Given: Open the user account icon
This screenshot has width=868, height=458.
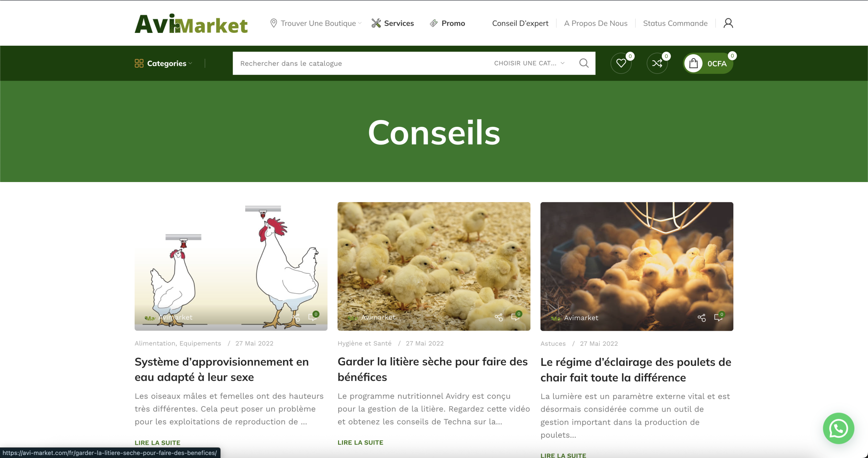Looking at the screenshot, I should 728,23.
